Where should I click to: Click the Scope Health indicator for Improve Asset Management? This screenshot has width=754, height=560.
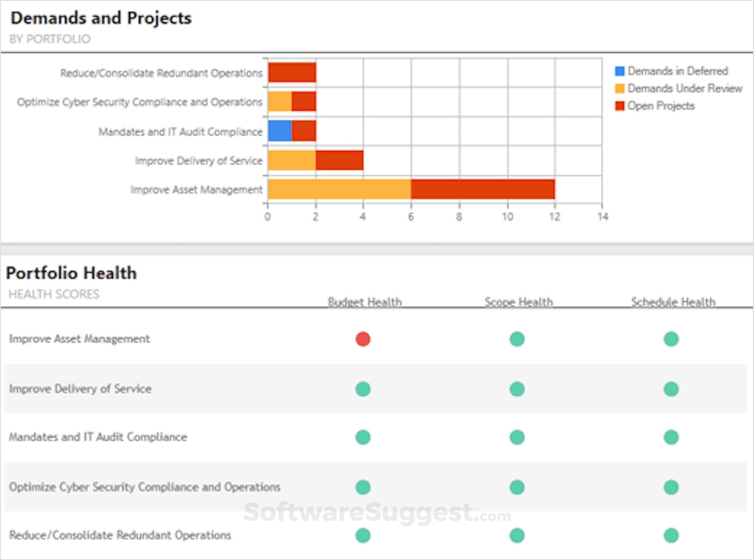(518, 338)
